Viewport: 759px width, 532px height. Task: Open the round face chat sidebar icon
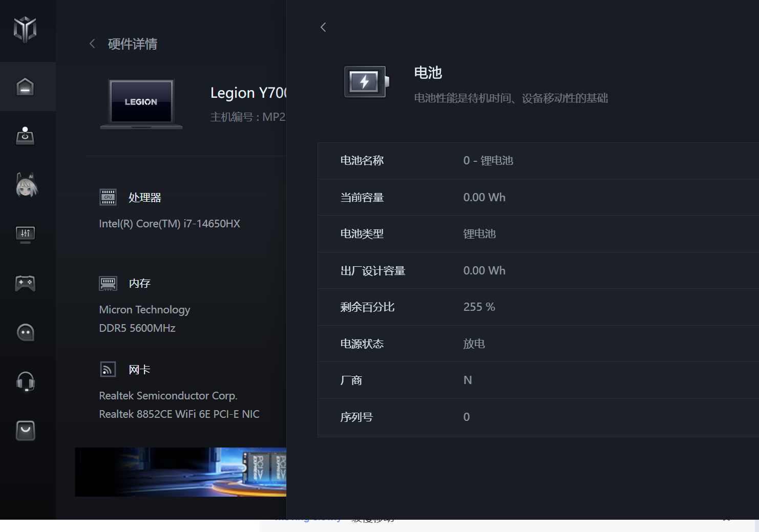(x=25, y=332)
